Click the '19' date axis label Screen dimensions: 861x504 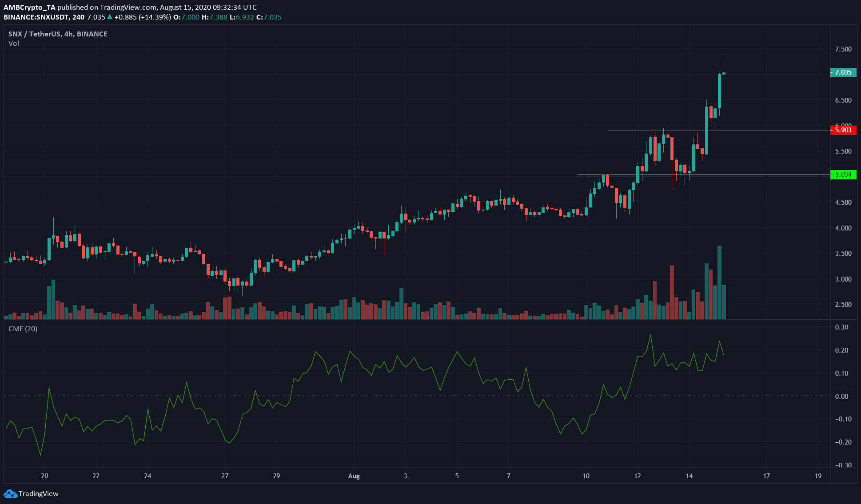818,476
